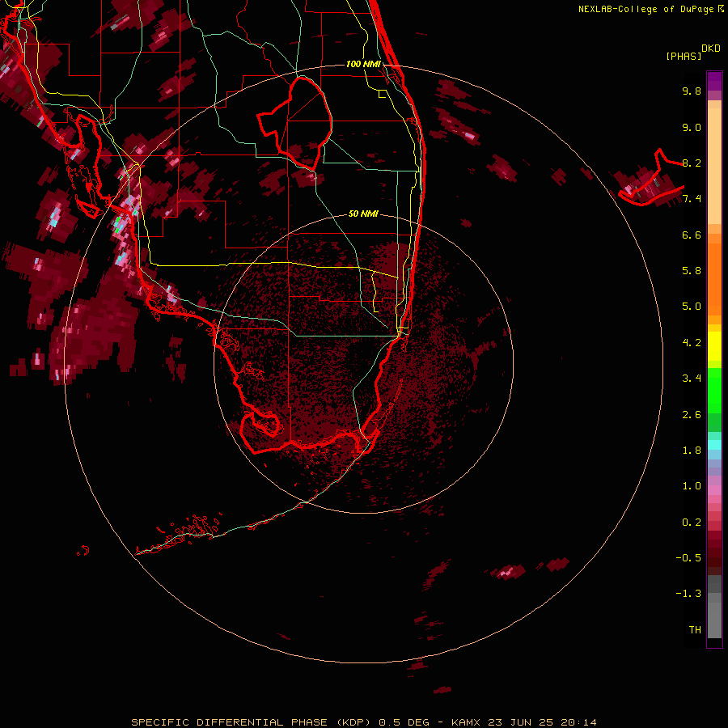This screenshot has width=728, height=728.
Task: Pick the bright green band of the color scale
Action: click(x=714, y=390)
